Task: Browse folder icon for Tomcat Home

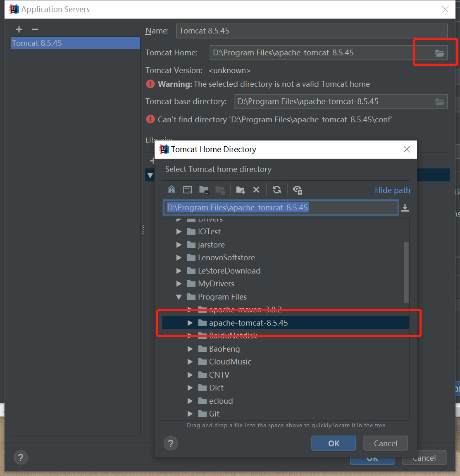Action: (x=440, y=53)
